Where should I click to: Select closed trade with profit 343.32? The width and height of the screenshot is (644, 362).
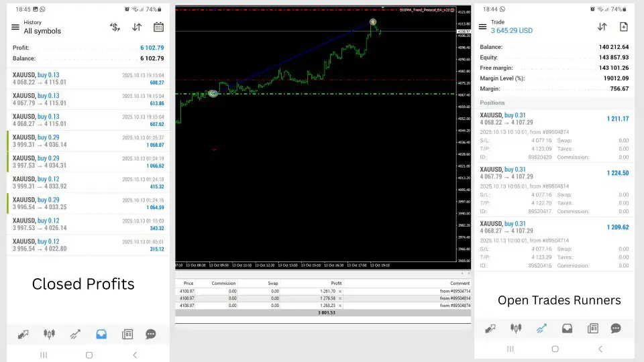[89, 224]
